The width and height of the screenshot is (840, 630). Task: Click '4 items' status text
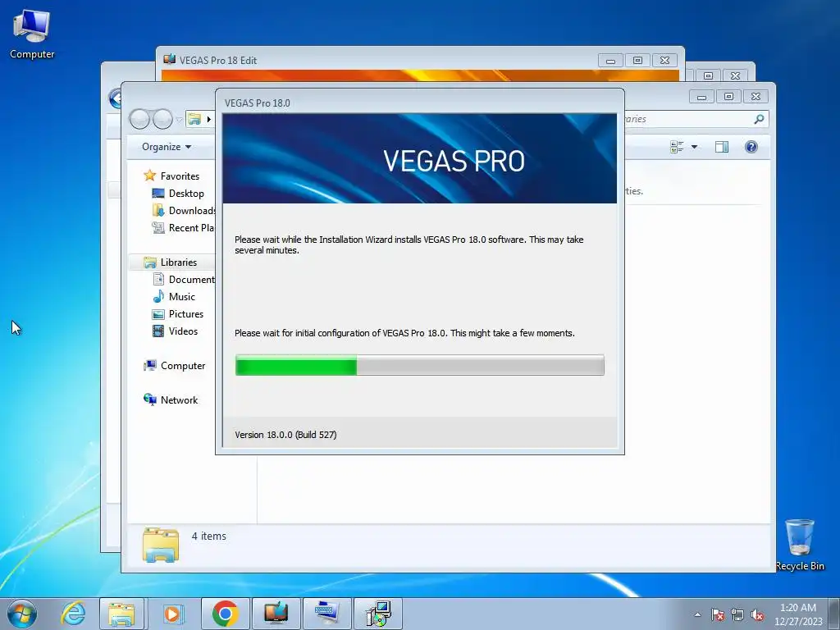(x=209, y=536)
